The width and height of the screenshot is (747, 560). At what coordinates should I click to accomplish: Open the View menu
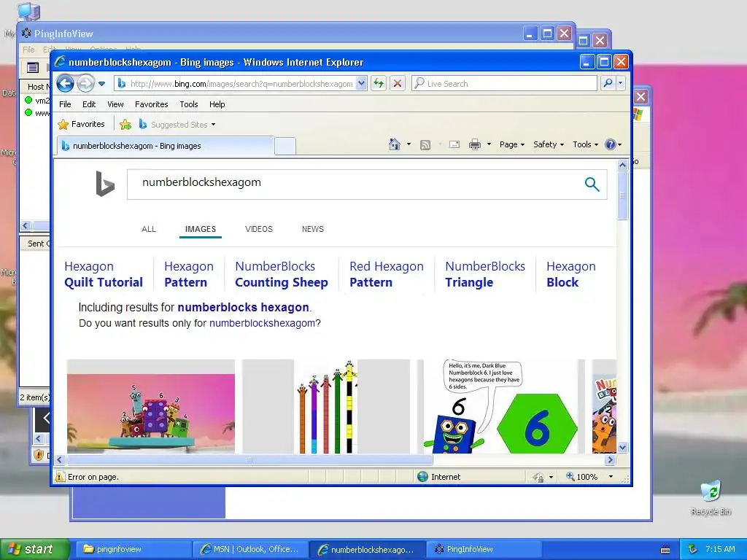point(115,104)
